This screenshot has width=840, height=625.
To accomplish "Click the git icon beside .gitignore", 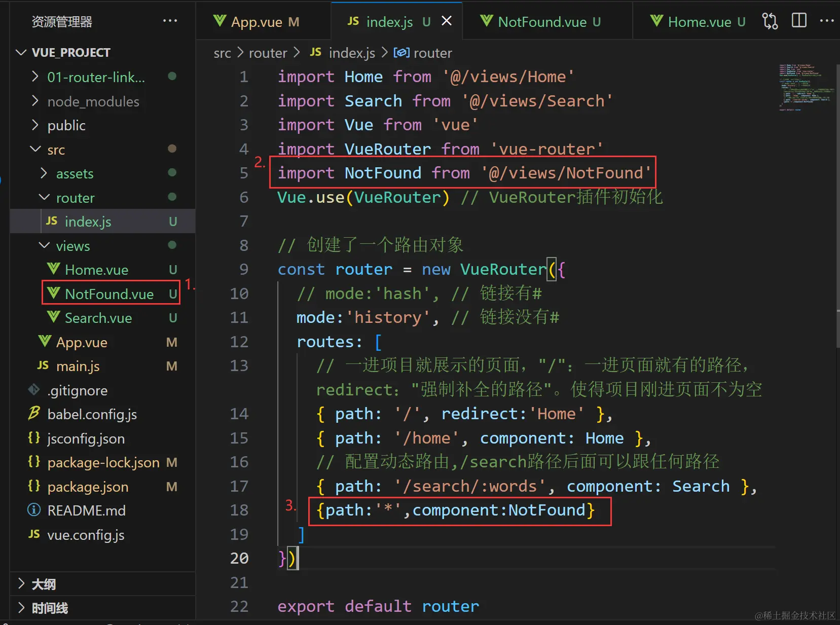I will 34,389.
